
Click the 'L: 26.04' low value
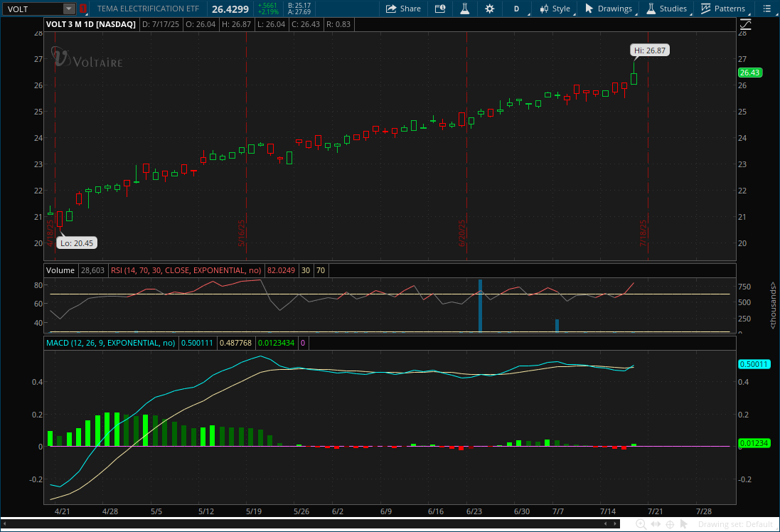tap(271, 24)
